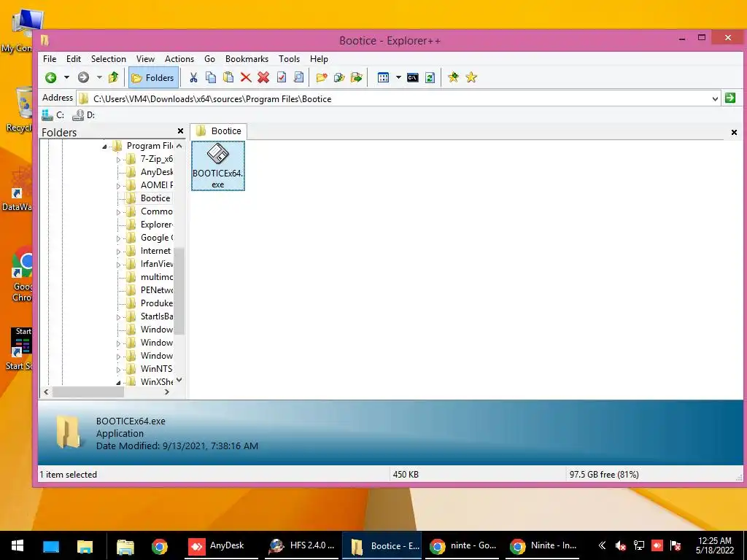Click the folder tree vertical scrollbar
This screenshot has width=747, height=560.
point(179,291)
